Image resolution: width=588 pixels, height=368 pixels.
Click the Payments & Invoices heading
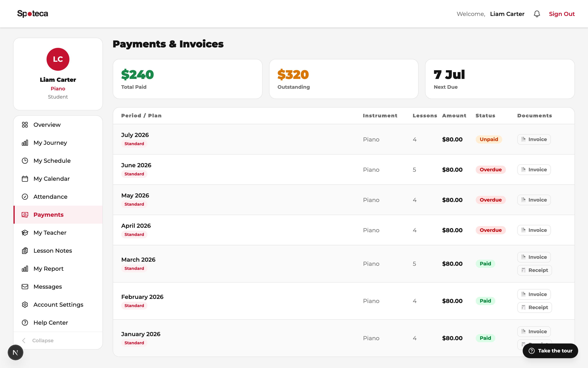point(168,44)
